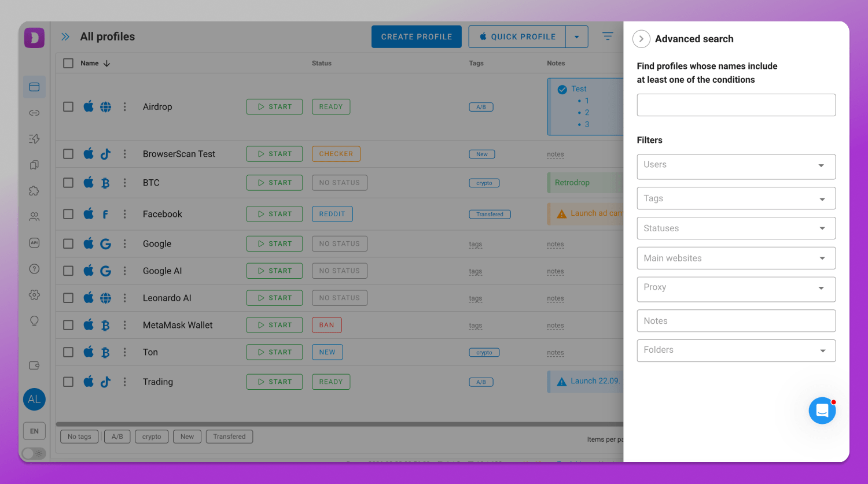The image size is (868, 484).
Task: Click the globe icon on Leonardo AI row
Action: point(105,298)
